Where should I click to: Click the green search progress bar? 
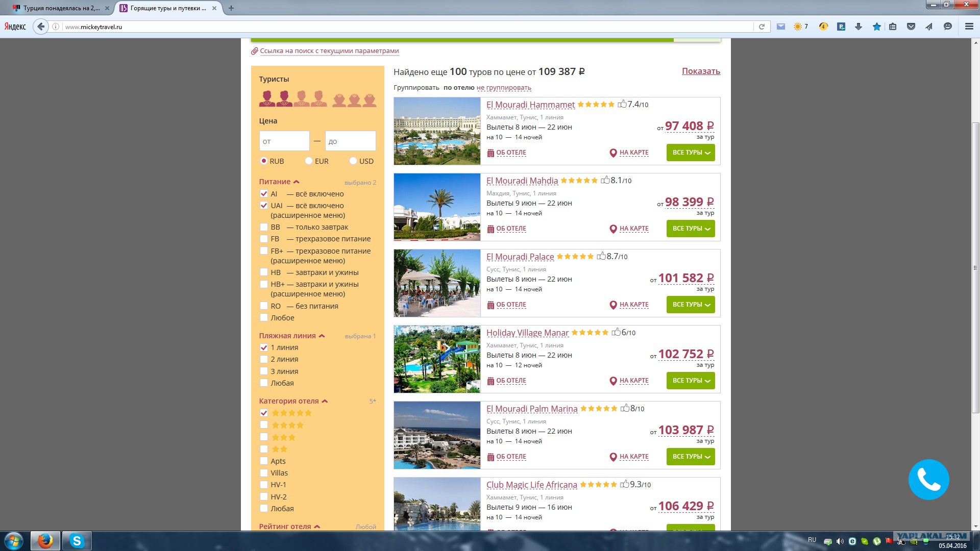point(462,40)
